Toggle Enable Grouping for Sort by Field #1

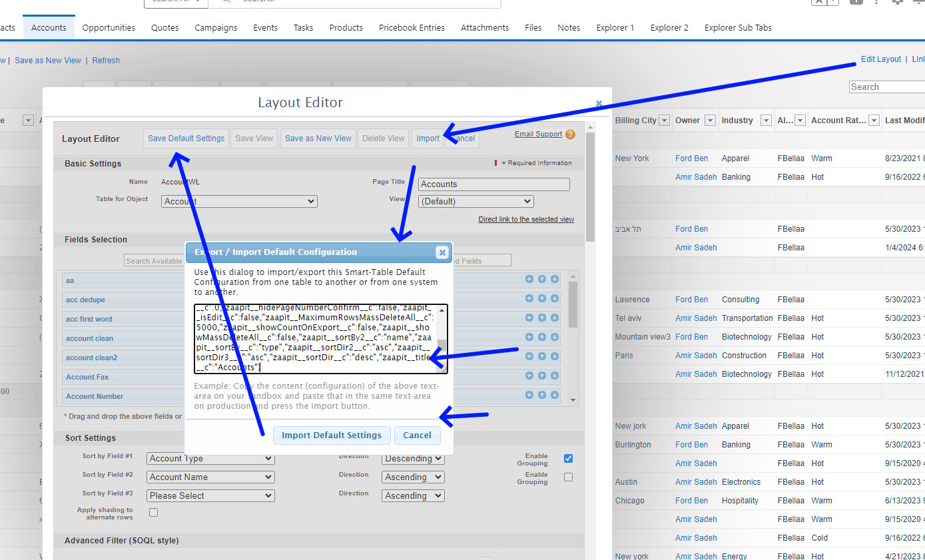tap(568, 458)
